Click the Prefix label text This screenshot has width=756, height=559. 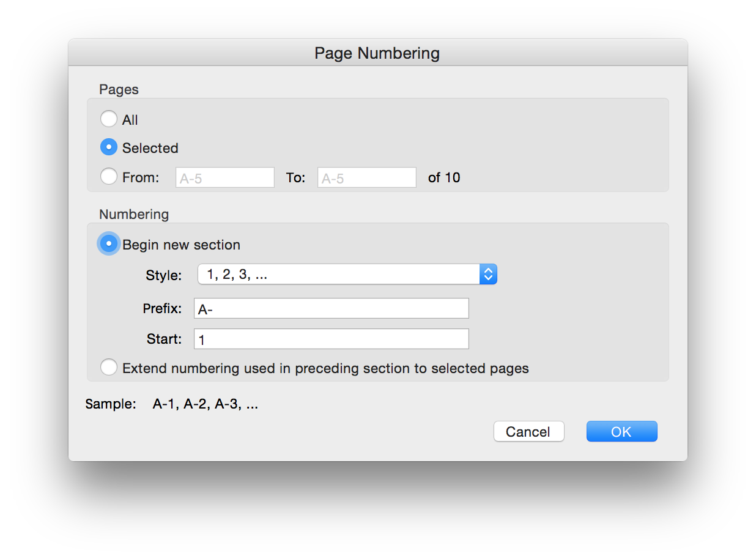[x=162, y=309]
